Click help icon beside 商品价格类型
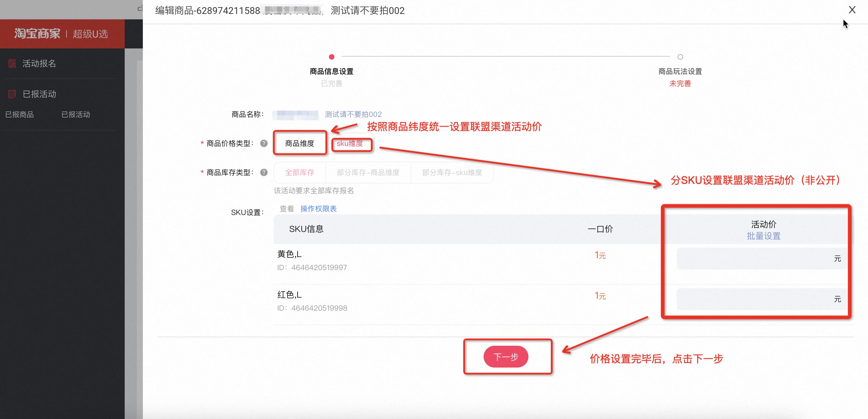The image size is (868, 419). click(264, 143)
